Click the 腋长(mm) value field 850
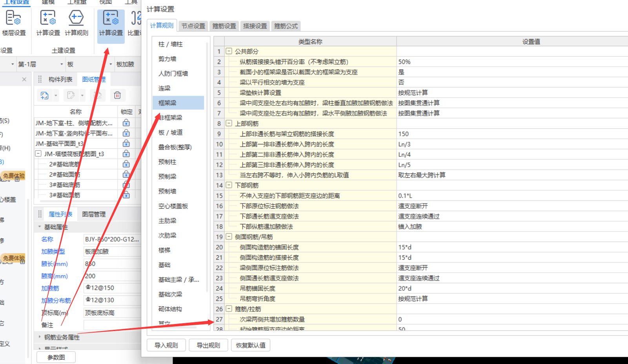 click(112, 264)
